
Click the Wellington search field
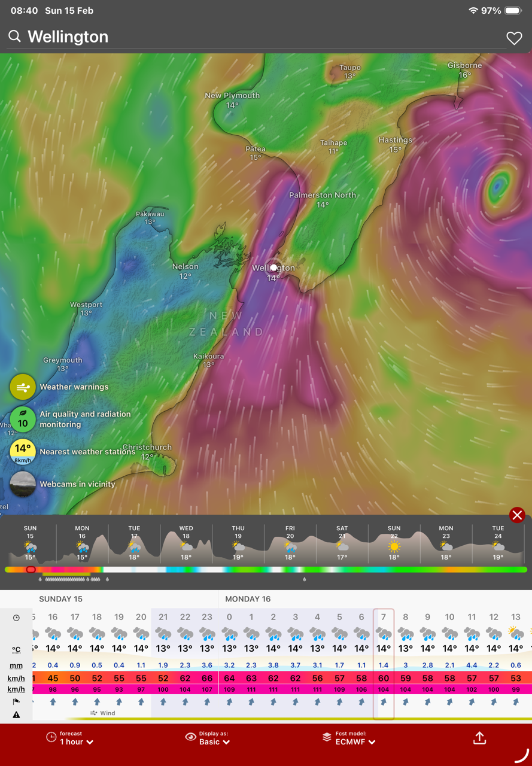257,37
